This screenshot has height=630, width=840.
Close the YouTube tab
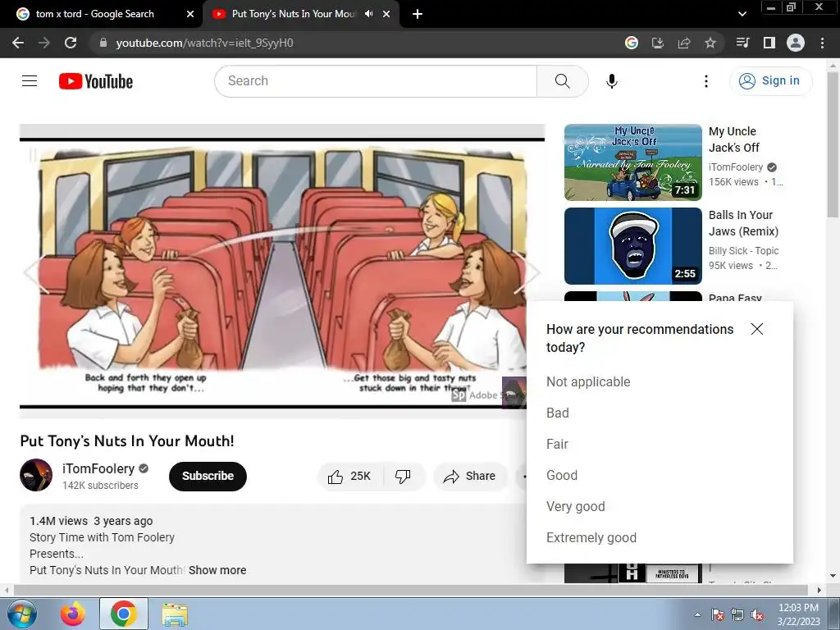386,14
